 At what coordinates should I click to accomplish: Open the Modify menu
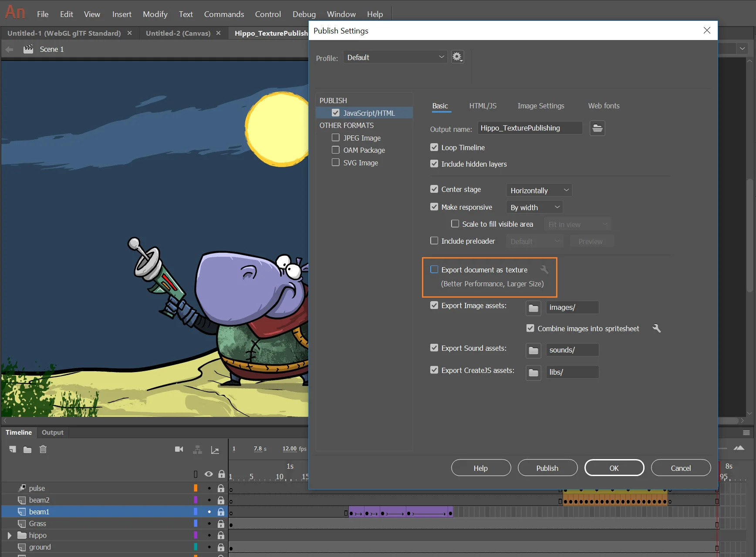pyautogui.click(x=155, y=14)
